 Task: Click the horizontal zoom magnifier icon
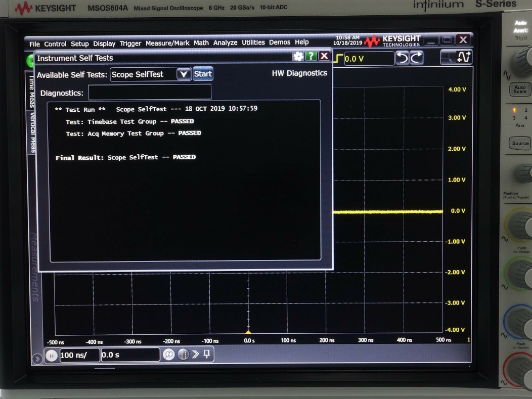(x=169, y=355)
